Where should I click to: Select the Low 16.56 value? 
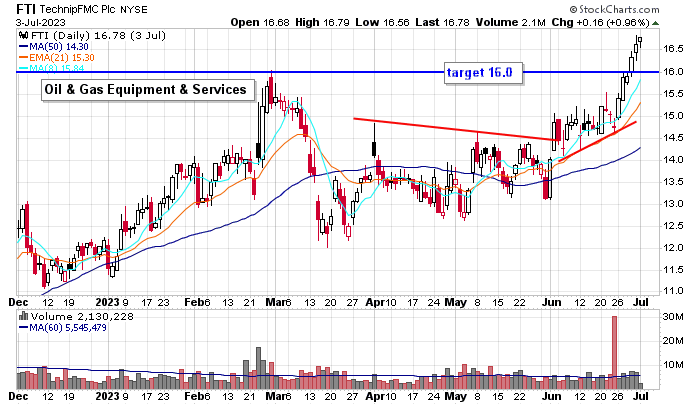(x=382, y=22)
